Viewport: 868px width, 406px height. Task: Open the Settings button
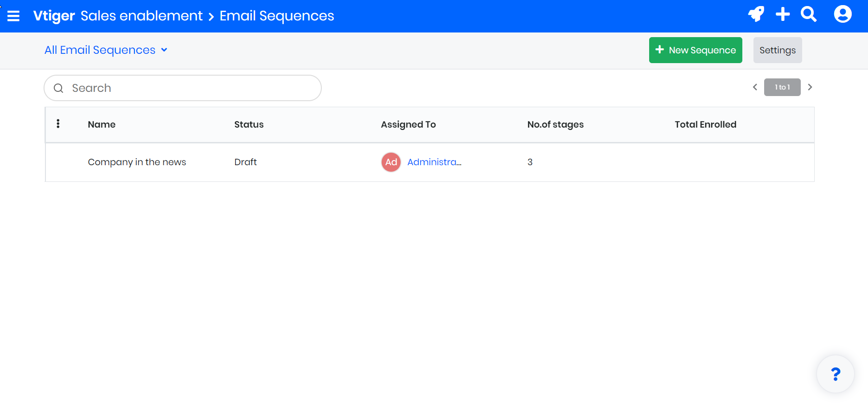(x=777, y=50)
